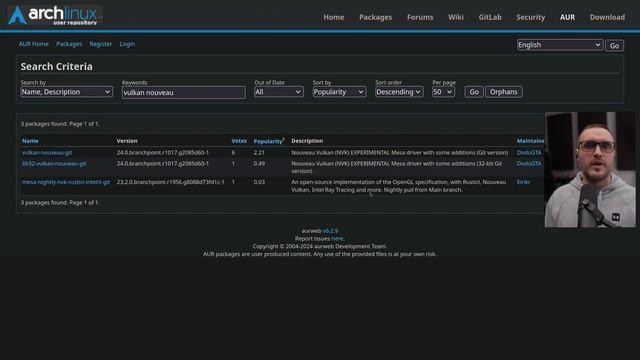Screen dimensions: 640x360
Task: Open the Eirikr maintainer link
Action: 523,182
